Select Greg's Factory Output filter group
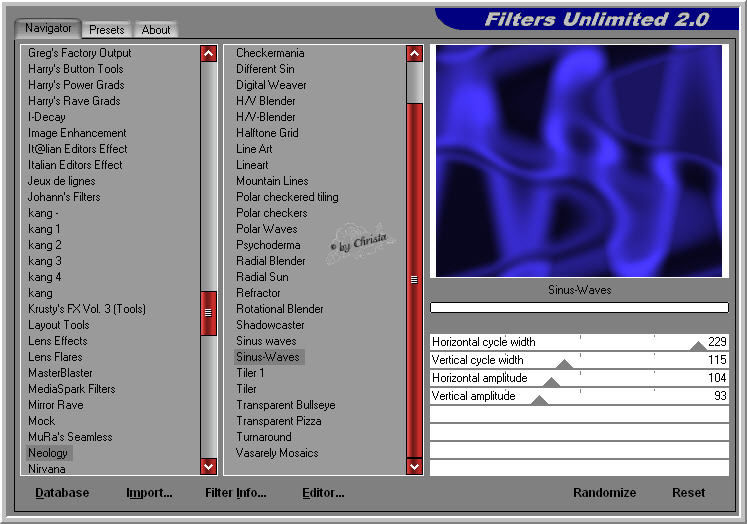 tap(80, 53)
